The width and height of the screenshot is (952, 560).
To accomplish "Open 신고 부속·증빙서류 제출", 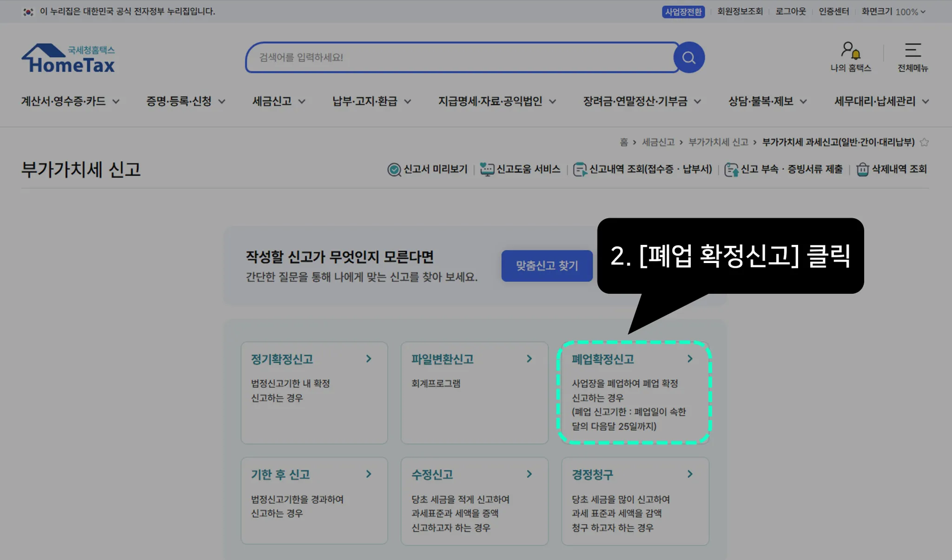I will (x=784, y=169).
